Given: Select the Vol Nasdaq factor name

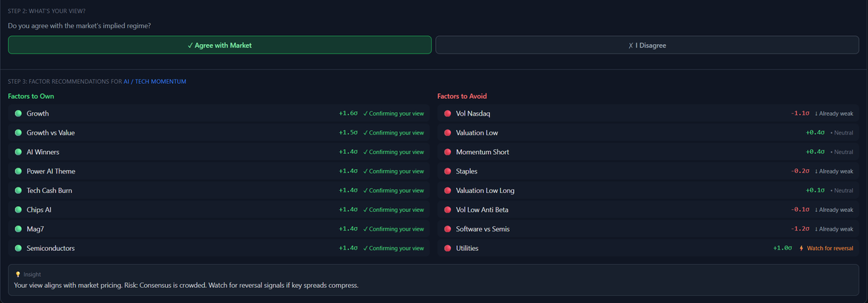Looking at the screenshot, I should (x=473, y=114).
